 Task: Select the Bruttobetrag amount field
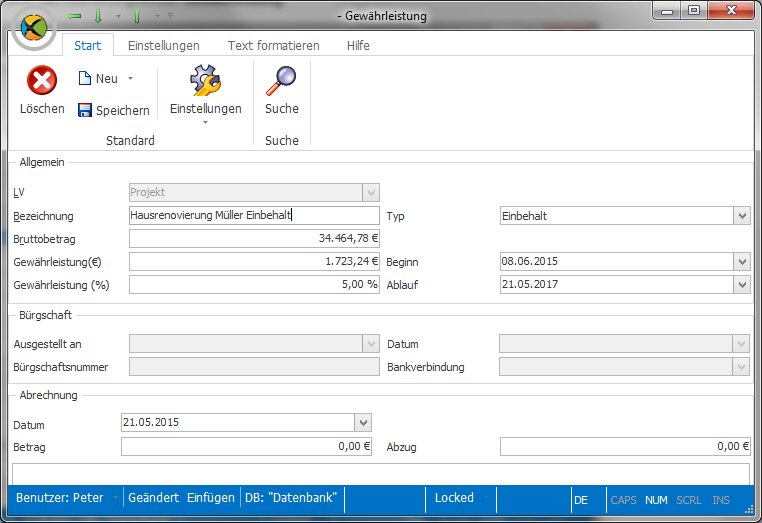(254, 239)
